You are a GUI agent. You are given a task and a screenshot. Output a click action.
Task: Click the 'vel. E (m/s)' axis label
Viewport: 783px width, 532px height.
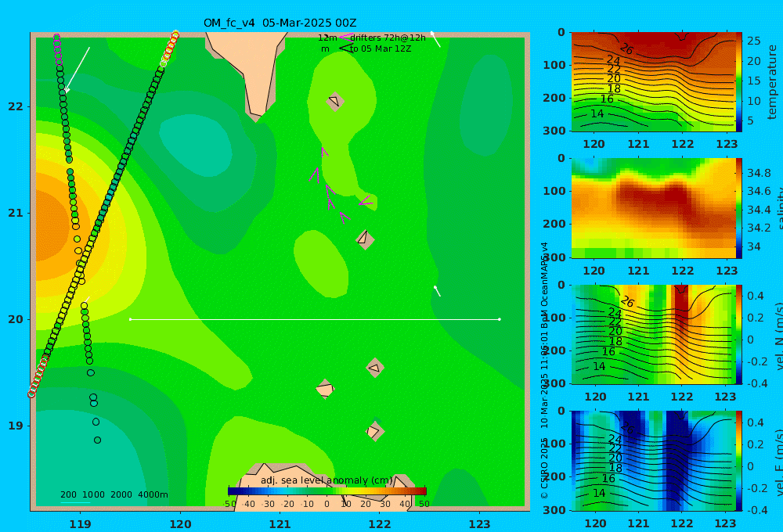(x=778, y=462)
